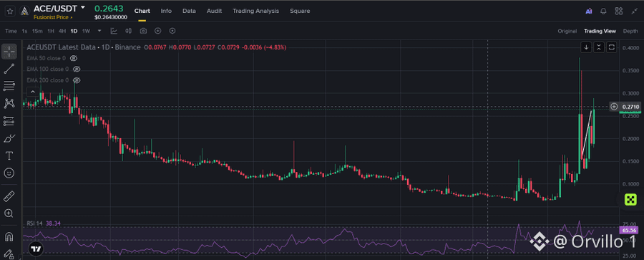The width and height of the screenshot is (644, 260).
Task: Click the TradingView logo badge
Action: [x=36, y=249]
